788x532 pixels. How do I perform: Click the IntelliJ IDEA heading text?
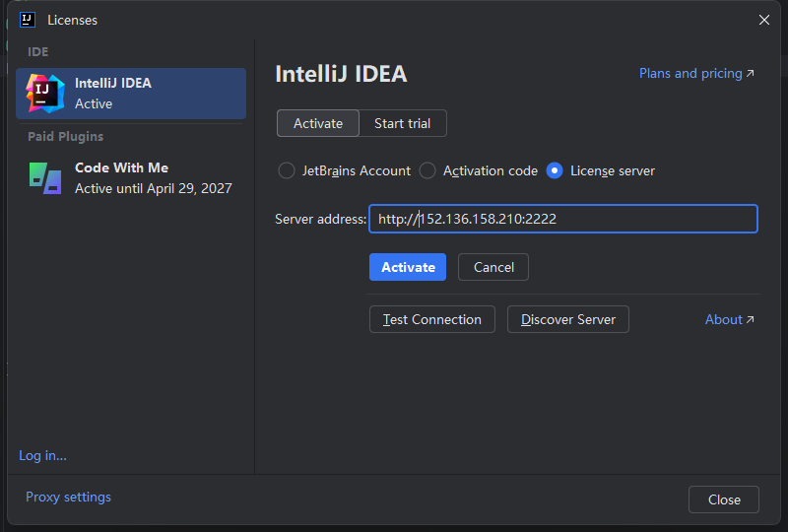tap(341, 74)
